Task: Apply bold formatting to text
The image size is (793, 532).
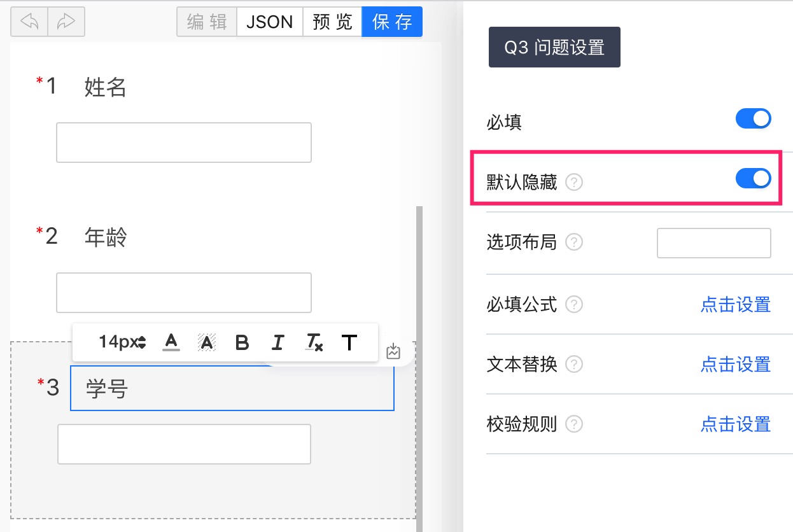Action: click(x=242, y=342)
